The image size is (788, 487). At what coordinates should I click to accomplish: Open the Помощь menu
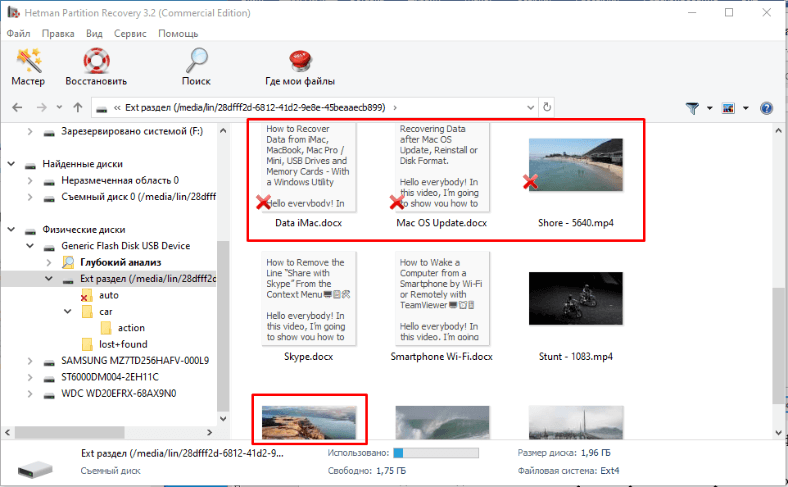178,34
